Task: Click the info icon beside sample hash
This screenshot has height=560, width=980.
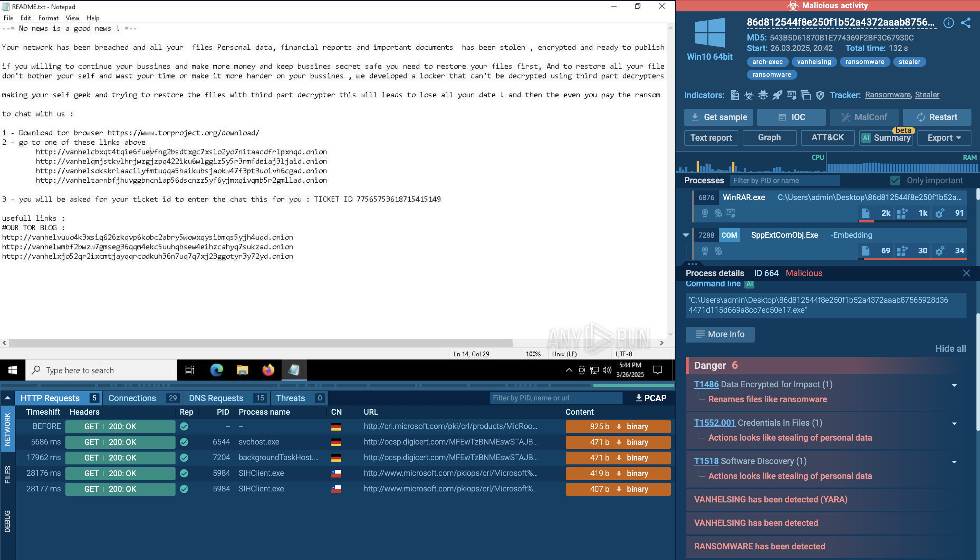Action: [948, 23]
